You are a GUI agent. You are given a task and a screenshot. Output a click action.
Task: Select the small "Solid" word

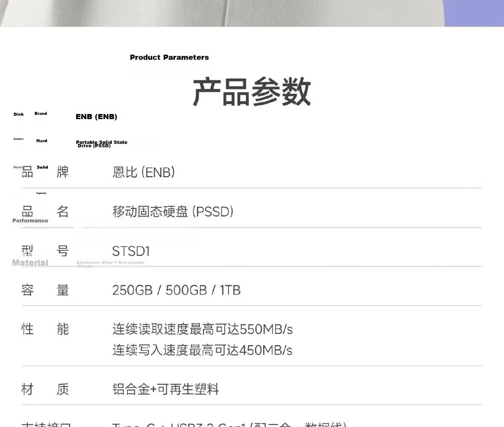click(x=42, y=167)
